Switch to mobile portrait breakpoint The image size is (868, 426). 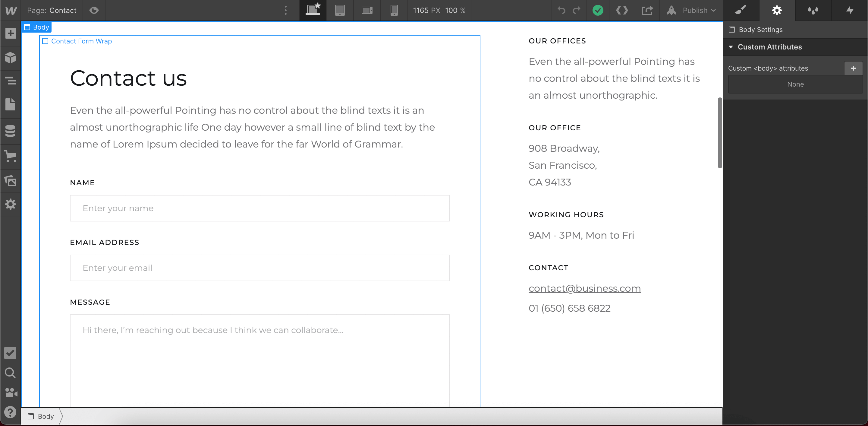pyautogui.click(x=394, y=11)
